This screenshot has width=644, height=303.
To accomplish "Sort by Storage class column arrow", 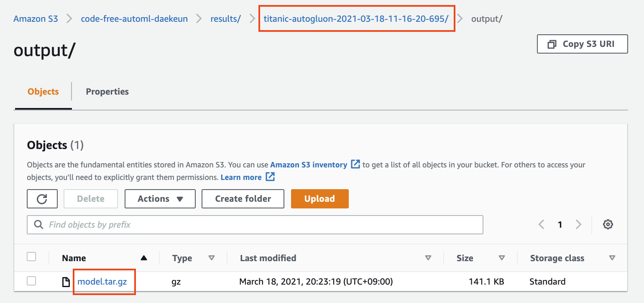I will [612, 258].
